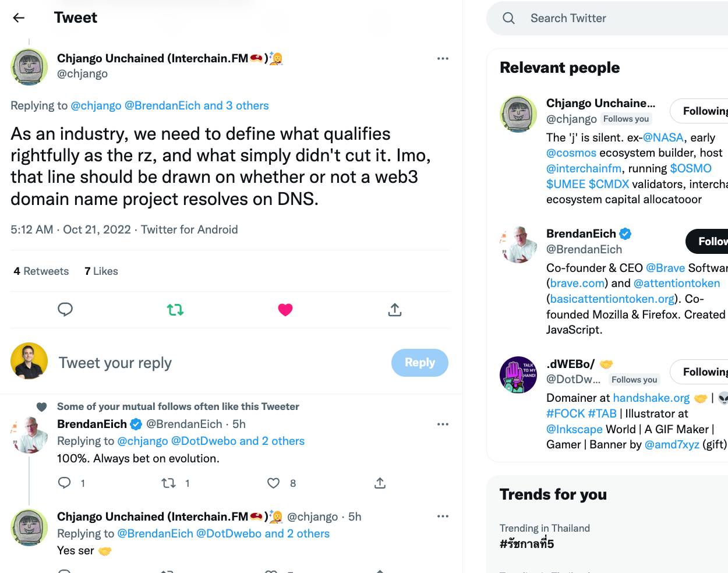The height and width of the screenshot is (573, 728).
Task: Click the green retweet icon on the main tweet
Action: 175,310
